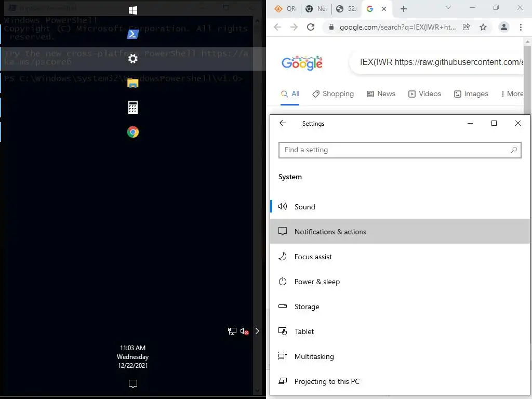Image resolution: width=532 pixels, height=399 pixels.
Task: Reload the Google search page
Action: click(x=311, y=27)
